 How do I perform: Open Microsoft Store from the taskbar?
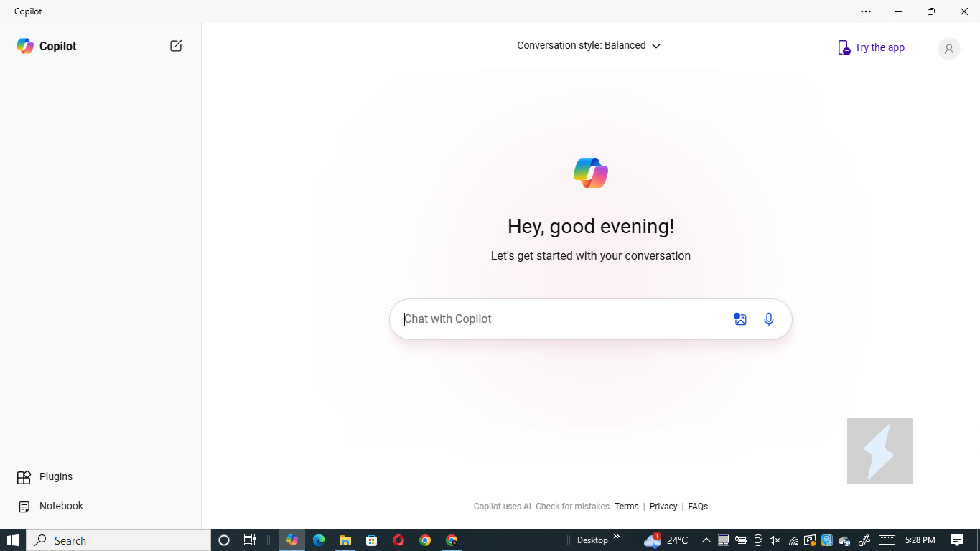click(372, 540)
